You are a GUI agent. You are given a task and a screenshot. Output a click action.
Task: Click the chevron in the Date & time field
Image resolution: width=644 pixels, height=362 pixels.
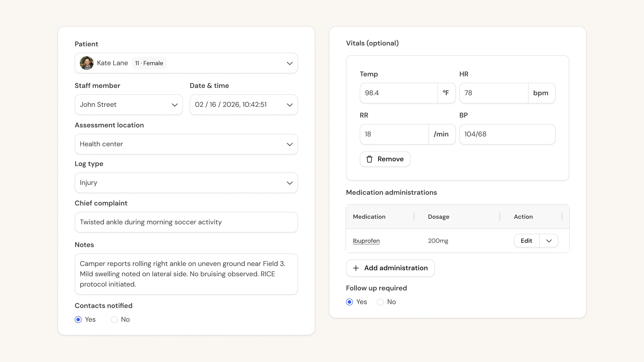coord(290,105)
